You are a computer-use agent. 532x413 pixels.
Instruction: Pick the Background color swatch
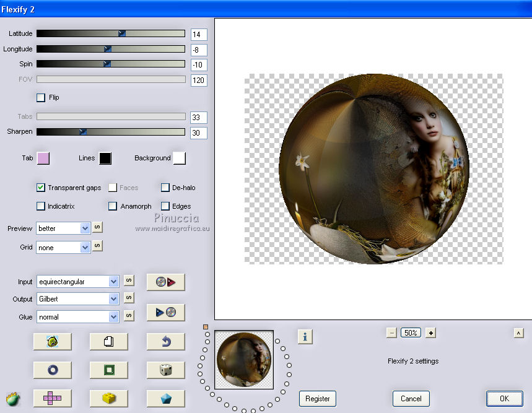tap(180, 159)
